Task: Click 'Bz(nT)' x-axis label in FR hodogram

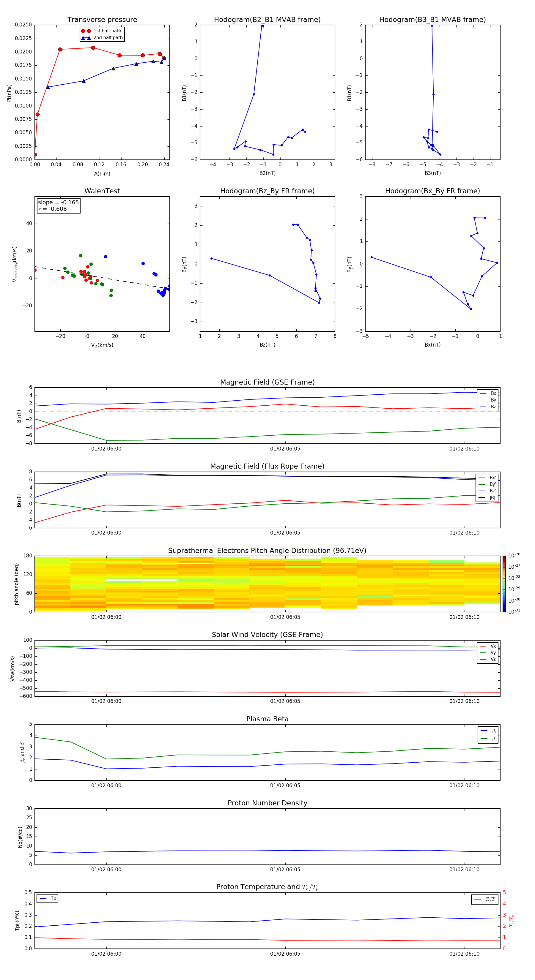Action: click(267, 345)
